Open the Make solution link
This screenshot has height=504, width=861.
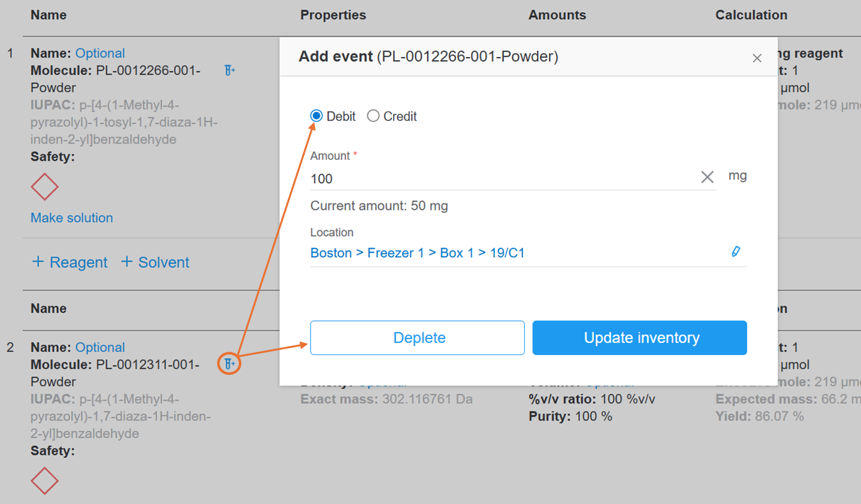coord(71,217)
